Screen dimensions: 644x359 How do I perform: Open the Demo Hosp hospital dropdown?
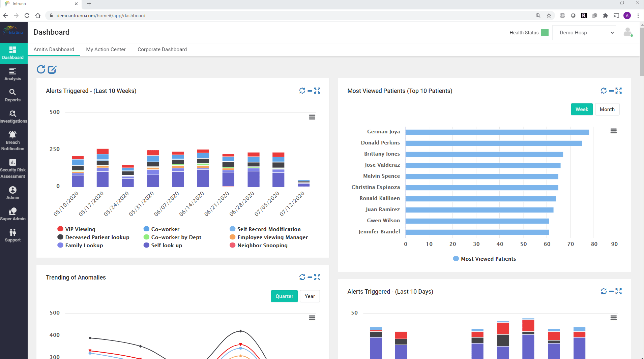584,33
